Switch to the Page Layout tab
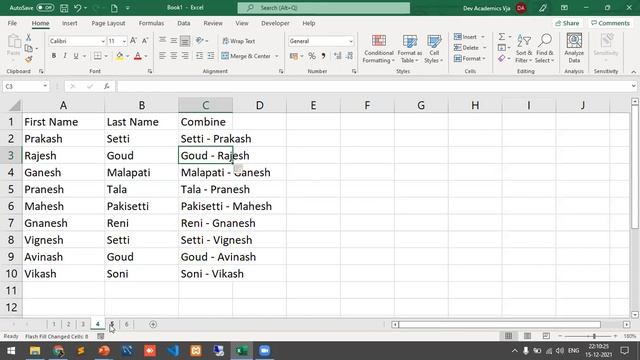Screen dimensions: 640x360 (x=108, y=23)
